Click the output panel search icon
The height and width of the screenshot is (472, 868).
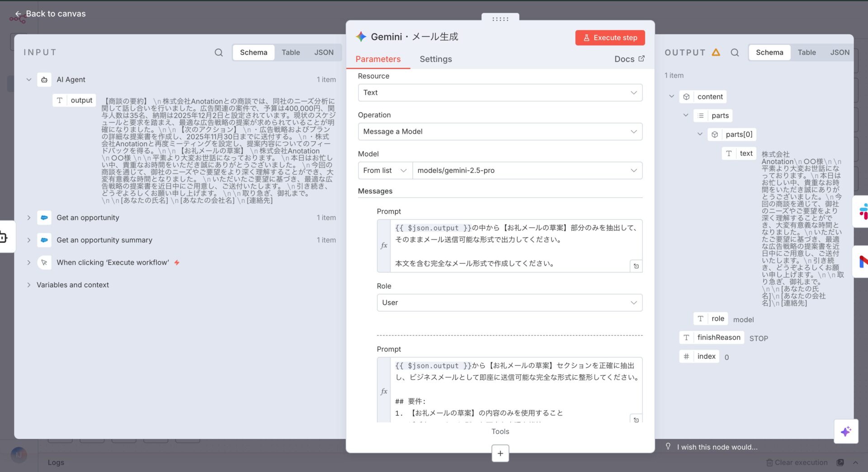point(735,52)
